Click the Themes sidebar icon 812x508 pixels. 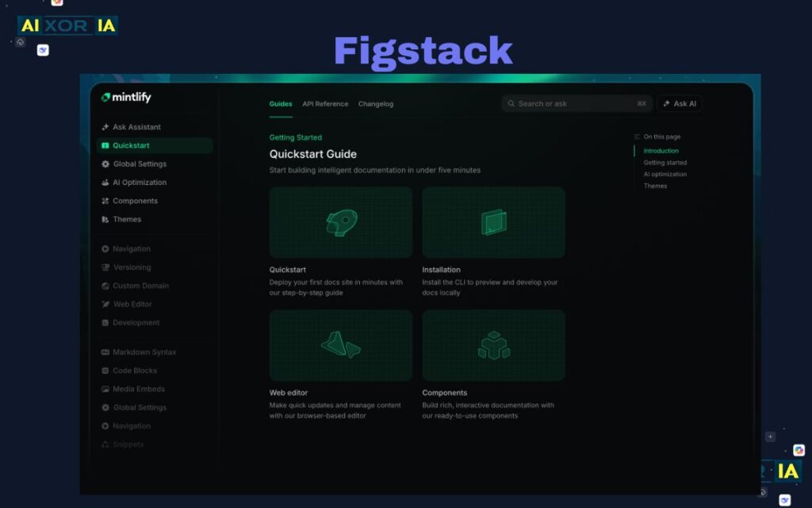click(105, 219)
